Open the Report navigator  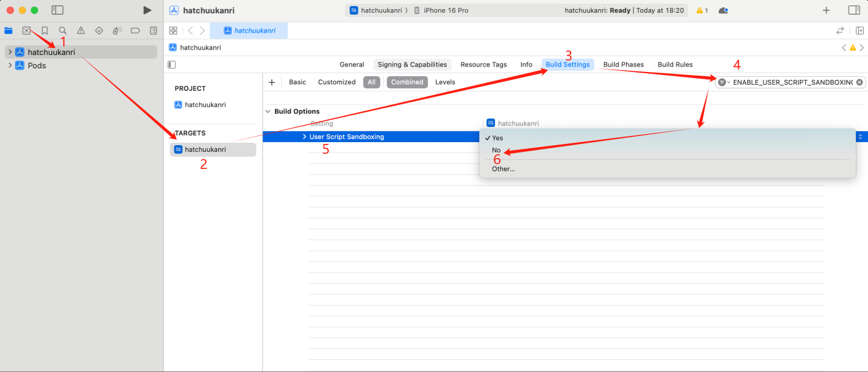pyautogui.click(x=153, y=30)
